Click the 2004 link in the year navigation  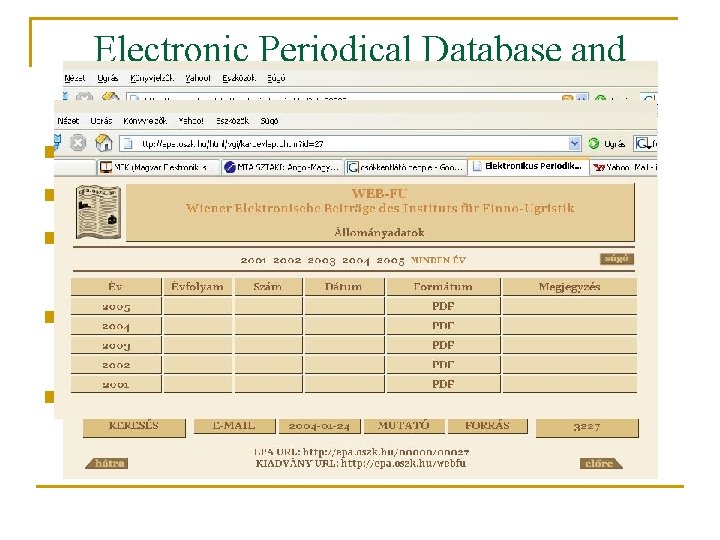click(x=356, y=260)
